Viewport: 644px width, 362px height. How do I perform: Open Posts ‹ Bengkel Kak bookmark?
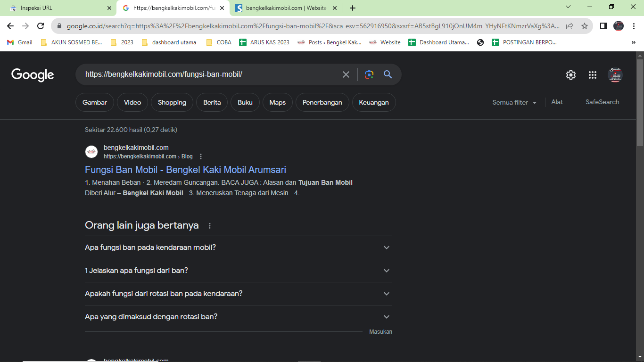(x=330, y=42)
